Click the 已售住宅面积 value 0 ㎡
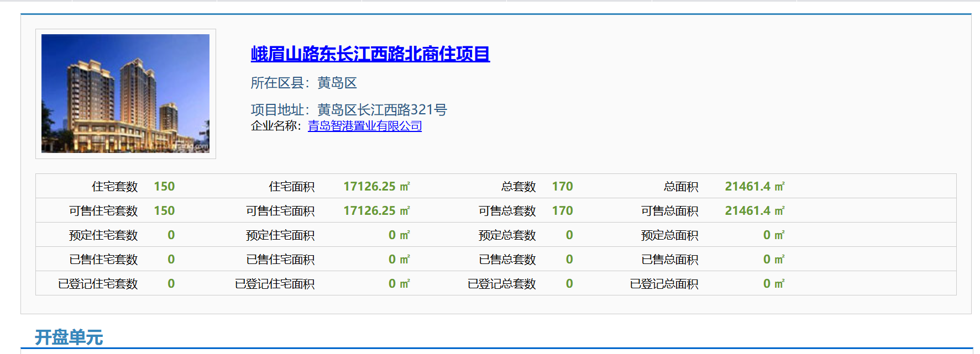This screenshot has width=980, height=354. [x=399, y=260]
